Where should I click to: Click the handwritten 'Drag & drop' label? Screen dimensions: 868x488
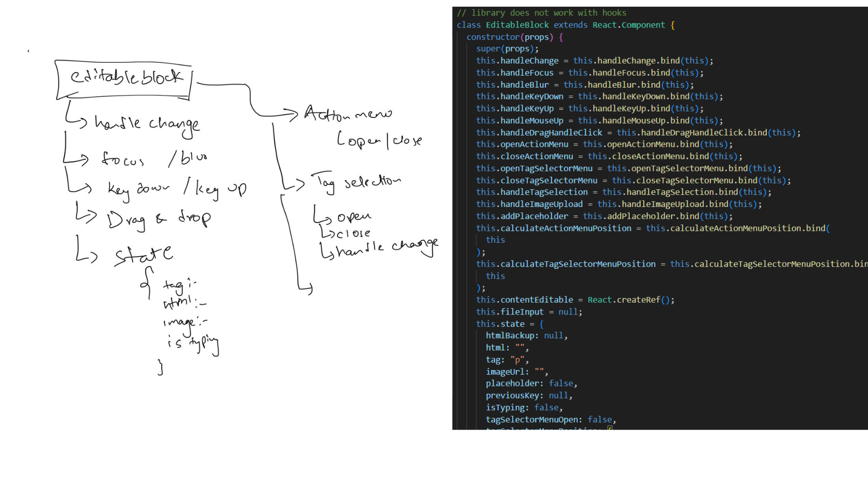[x=159, y=220]
